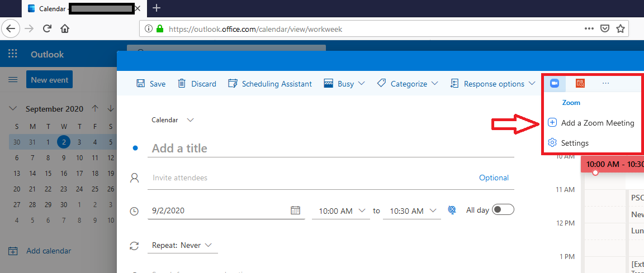The width and height of the screenshot is (644, 273).
Task: Click Add calendar link
Action: point(40,251)
